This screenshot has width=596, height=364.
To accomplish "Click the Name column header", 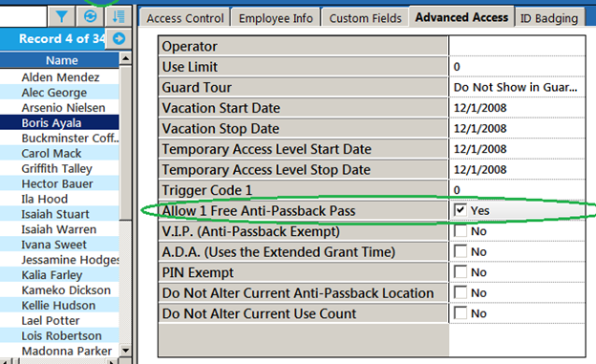I will click(x=59, y=60).
